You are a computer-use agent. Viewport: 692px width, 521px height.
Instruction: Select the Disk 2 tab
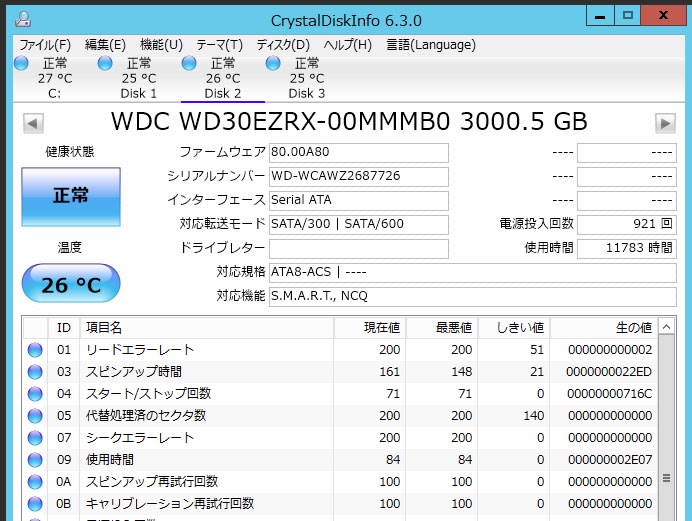point(222,78)
